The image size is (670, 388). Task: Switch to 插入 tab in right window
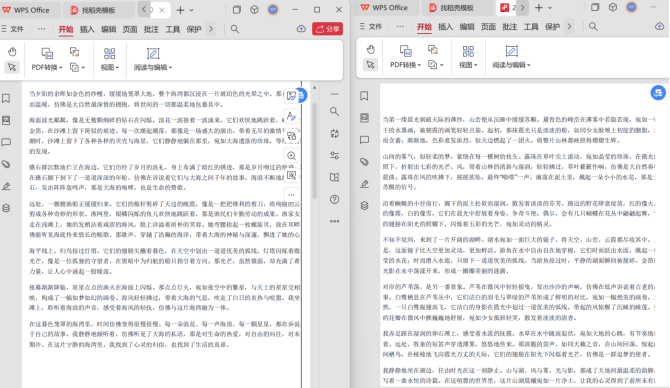tap(446, 26)
